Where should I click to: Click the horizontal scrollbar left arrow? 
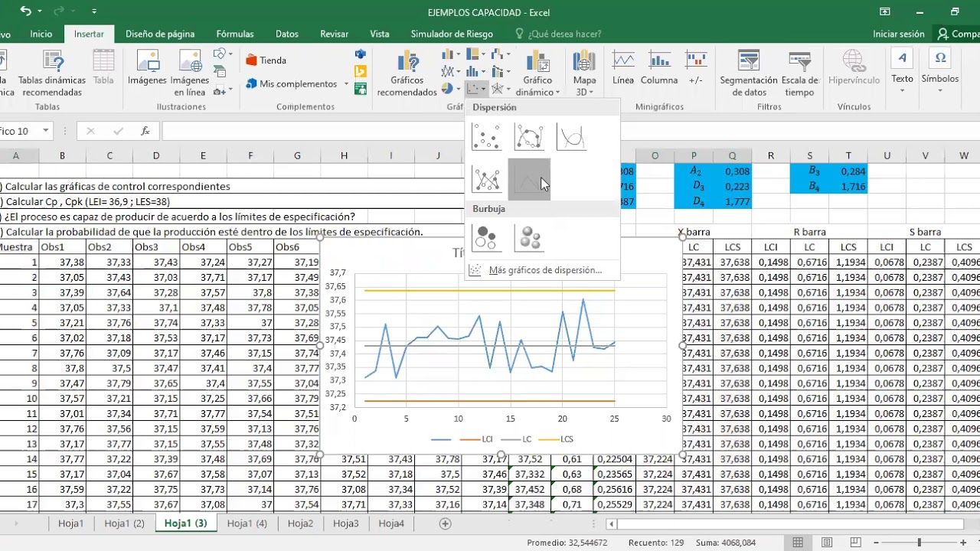click(x=611, y=523)
